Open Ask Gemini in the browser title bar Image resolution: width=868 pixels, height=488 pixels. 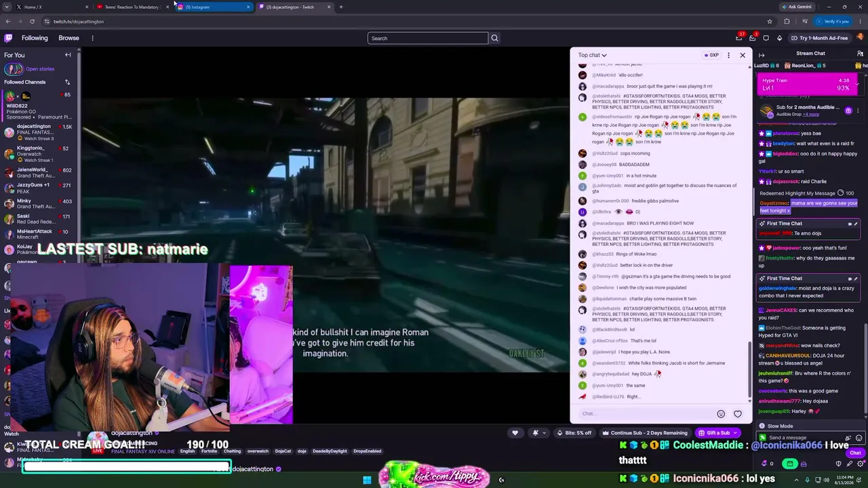point(797,7)
